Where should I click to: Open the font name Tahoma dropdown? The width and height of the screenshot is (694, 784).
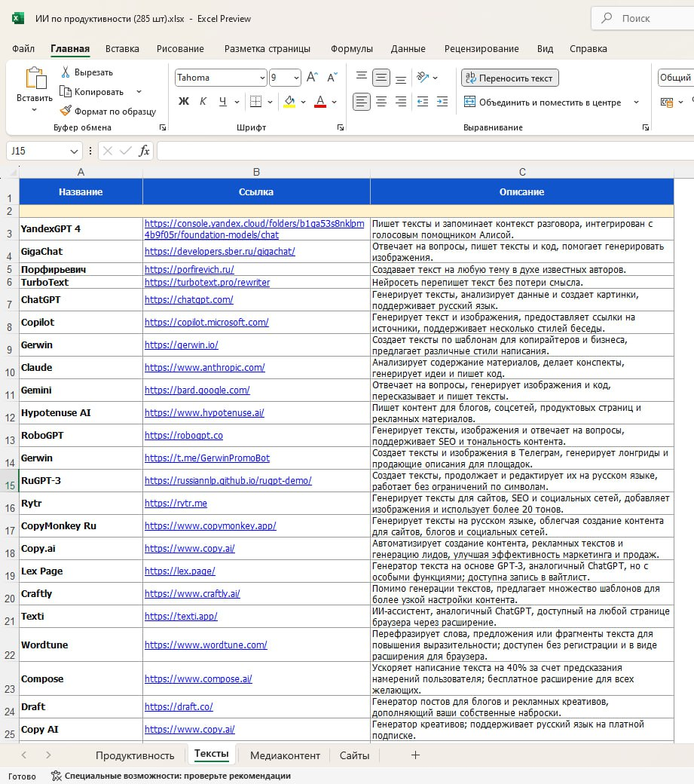pyautogui.click(x=262, y=78)
